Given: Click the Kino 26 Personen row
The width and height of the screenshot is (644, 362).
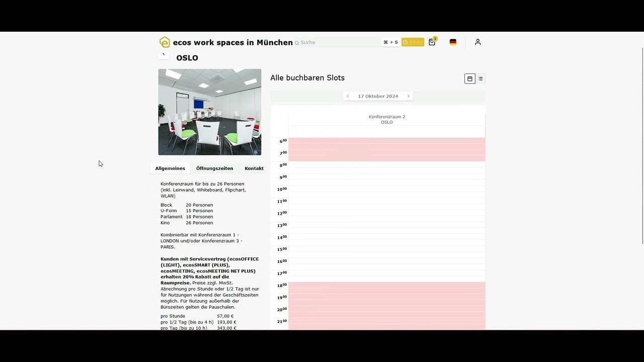Looking at the screenshot, I should click(187, 223).
